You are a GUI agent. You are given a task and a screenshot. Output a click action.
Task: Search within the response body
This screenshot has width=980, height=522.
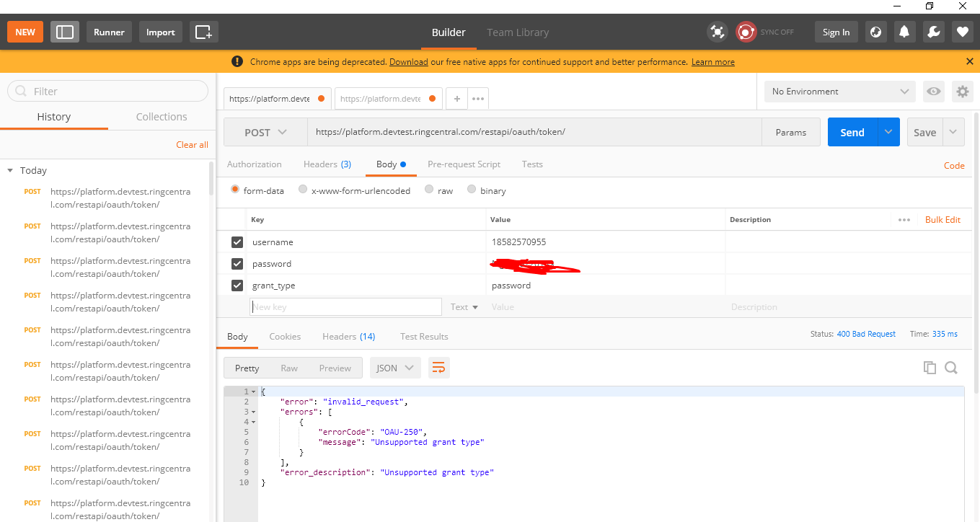[951, 368]
